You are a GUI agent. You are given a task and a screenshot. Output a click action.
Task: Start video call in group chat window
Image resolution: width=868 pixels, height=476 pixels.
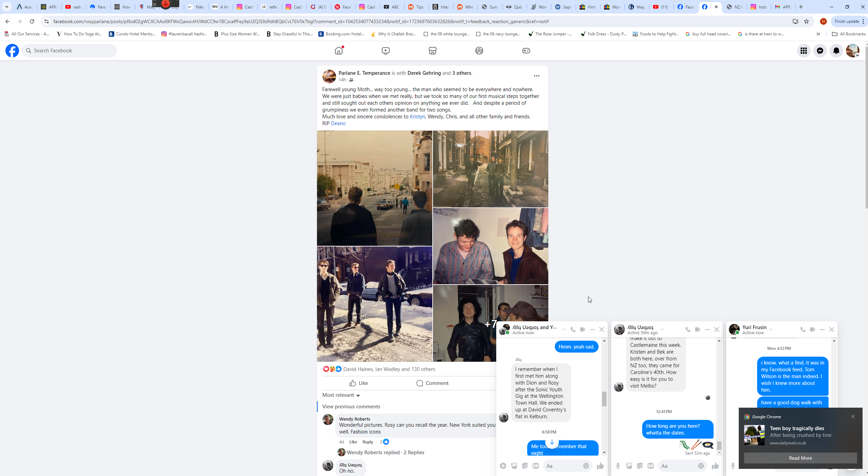click(583, 329)
